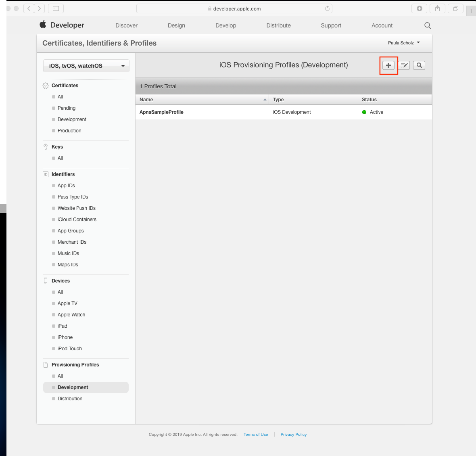Open Pass Type IDs
The width and height of the screenshot is (476, 456).
pos(73,197)
